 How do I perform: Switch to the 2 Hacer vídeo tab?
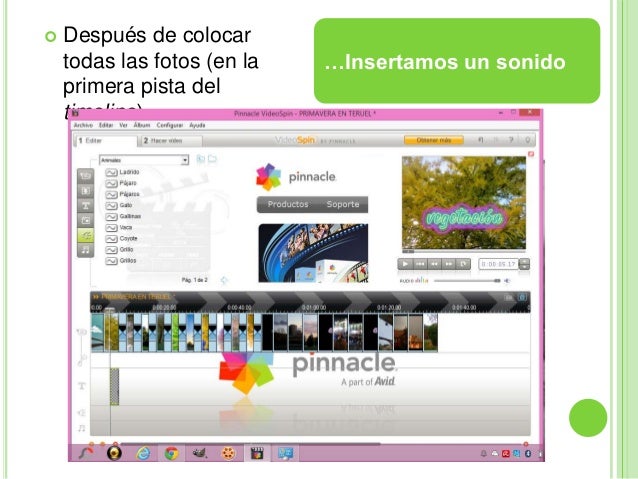coord(170,141)
